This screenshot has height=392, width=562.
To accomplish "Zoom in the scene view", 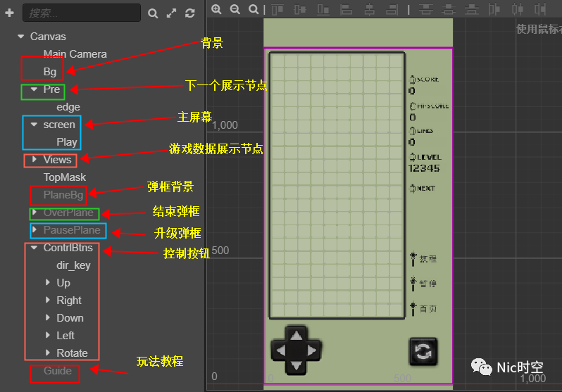I will click(x=216, y=9).
